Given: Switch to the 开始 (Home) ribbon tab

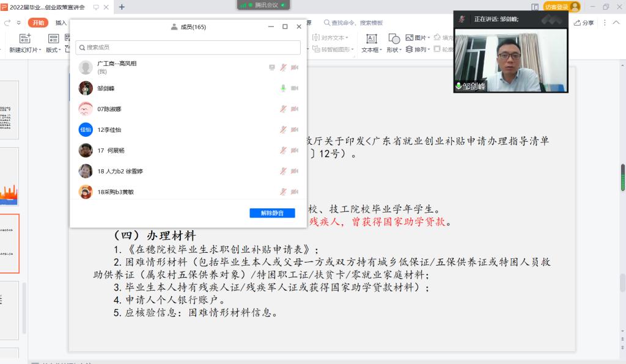Looking at the screenshot, I should pos(38,23).
